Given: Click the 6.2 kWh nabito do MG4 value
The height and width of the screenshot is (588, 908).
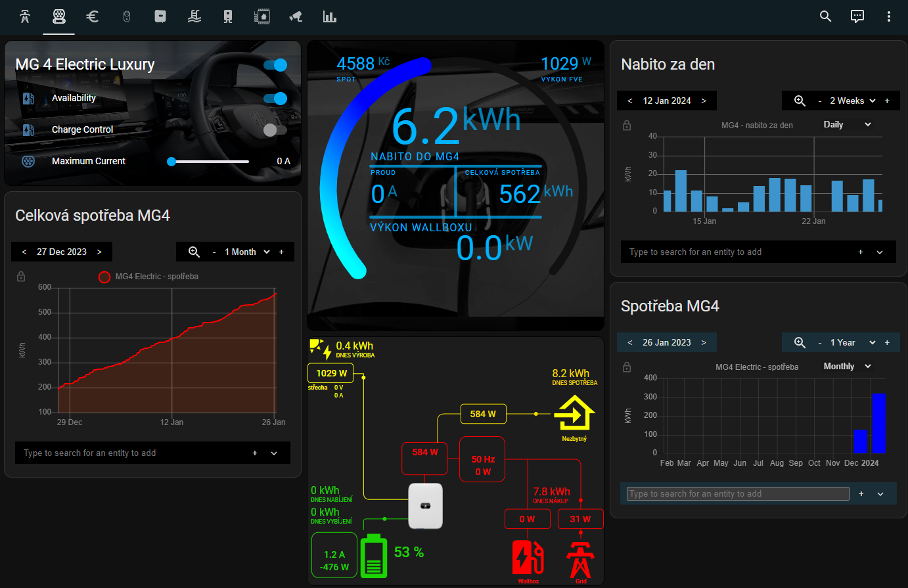Looking at the screenshot, I should point(456,125).
